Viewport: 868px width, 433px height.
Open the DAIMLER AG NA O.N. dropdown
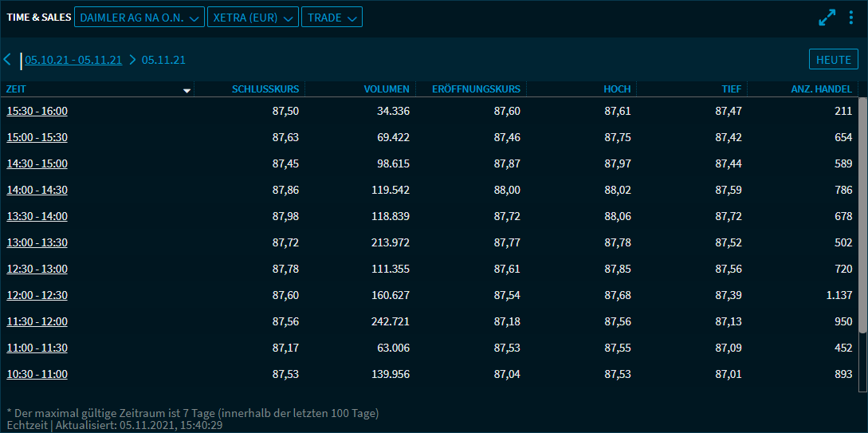pyautogui.click(x=139, y=17)
